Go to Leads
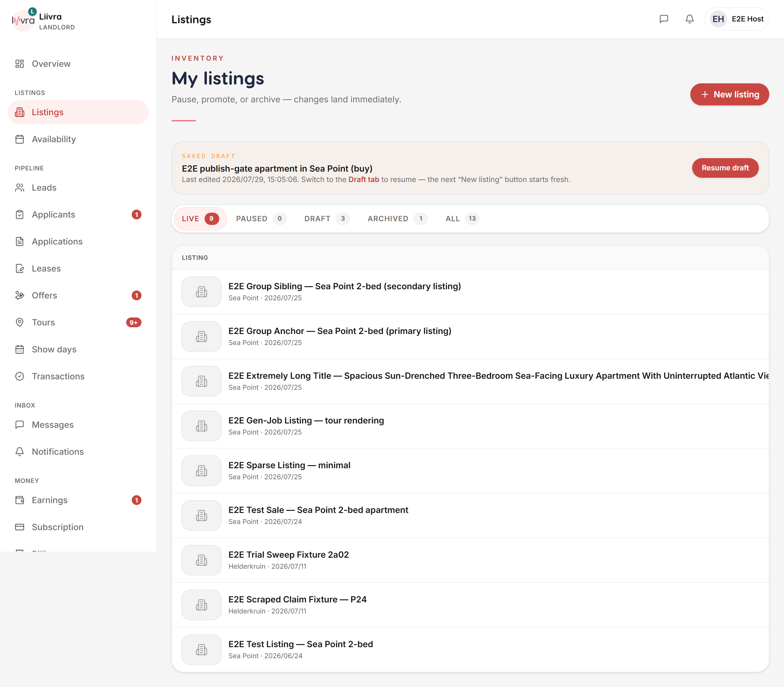784x687 pixels. [78, 188]
